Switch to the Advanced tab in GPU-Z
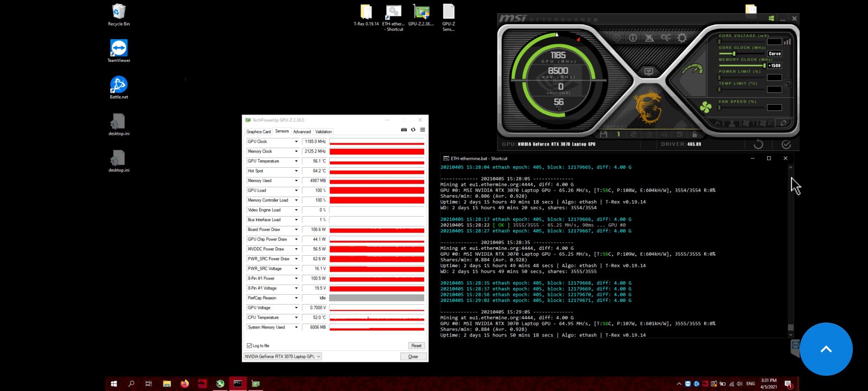This screenshot has height=391, width=868. tap(302, 131)
